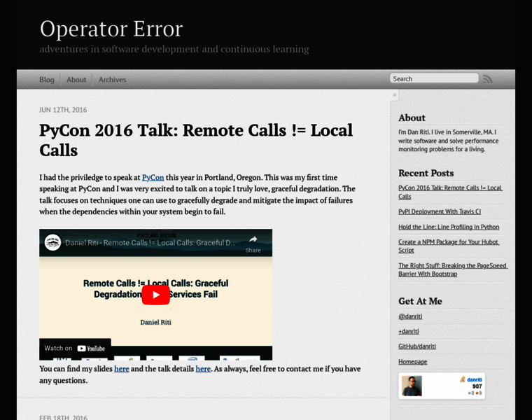This screenshot has width=532, height=420.
Task: Open the @danriti Twitter link
Action: (410, 316)
